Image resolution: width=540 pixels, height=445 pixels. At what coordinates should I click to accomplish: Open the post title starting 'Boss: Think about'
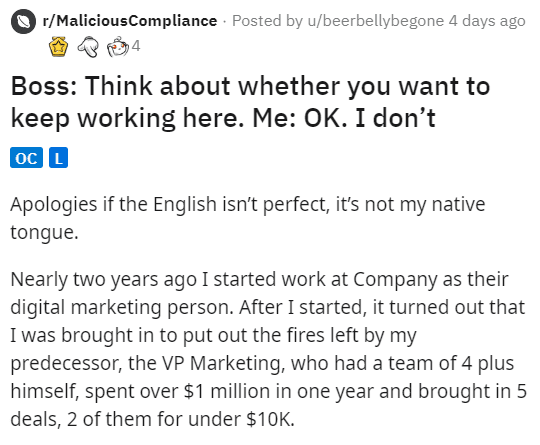[250, 102]
